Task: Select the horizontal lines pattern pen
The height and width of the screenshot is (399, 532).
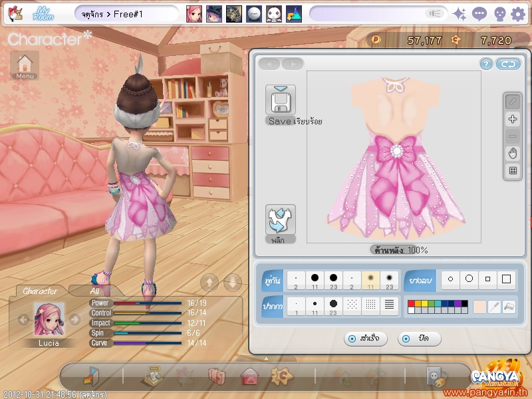Action: coord(390,307)
